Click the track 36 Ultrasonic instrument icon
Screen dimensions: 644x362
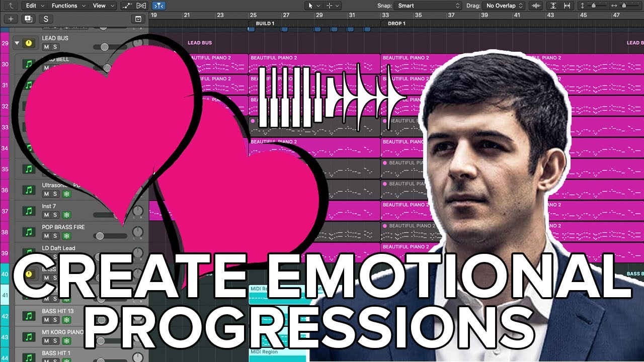click(x=29, y=190)
